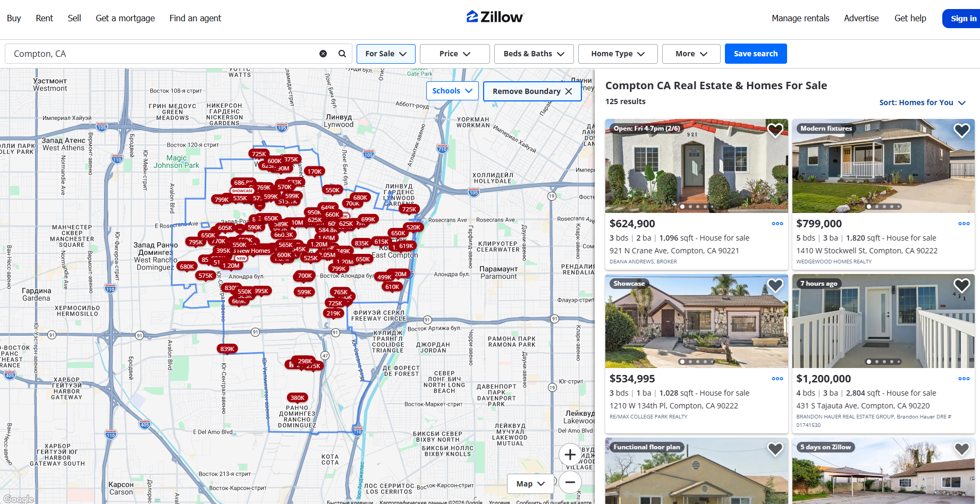Click the search magnifier icon
This screenshot has width=980, height=504.
342,54
